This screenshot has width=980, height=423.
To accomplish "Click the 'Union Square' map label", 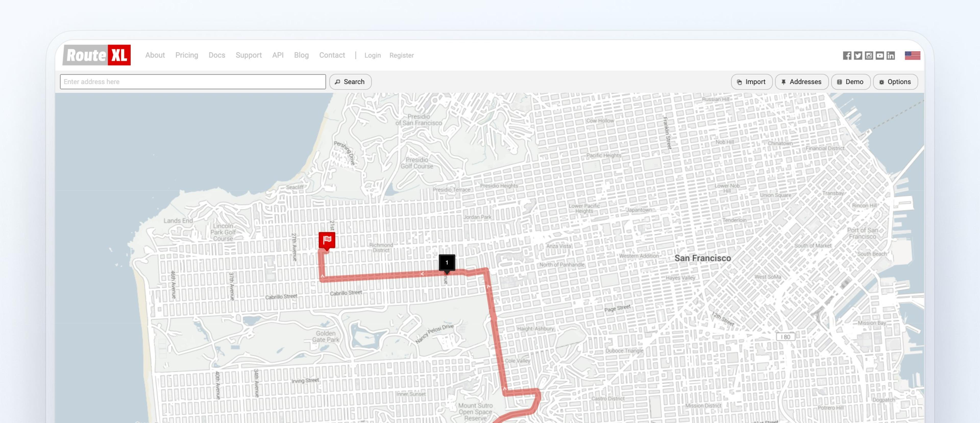I will 775,195.
